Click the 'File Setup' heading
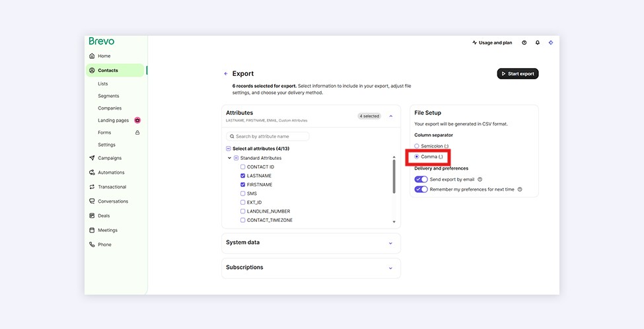Viewport: 644px width, 329px height. point(427,112)
